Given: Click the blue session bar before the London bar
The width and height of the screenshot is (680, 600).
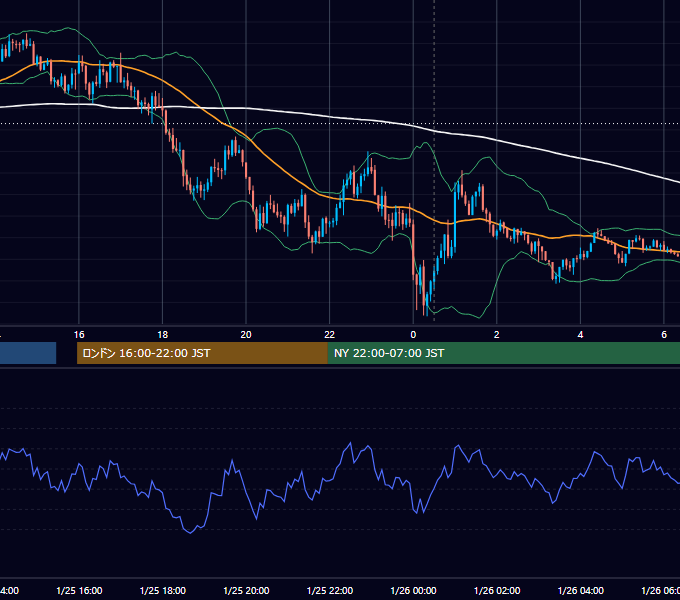Looking at the screenshot, I should click(28, 353).
